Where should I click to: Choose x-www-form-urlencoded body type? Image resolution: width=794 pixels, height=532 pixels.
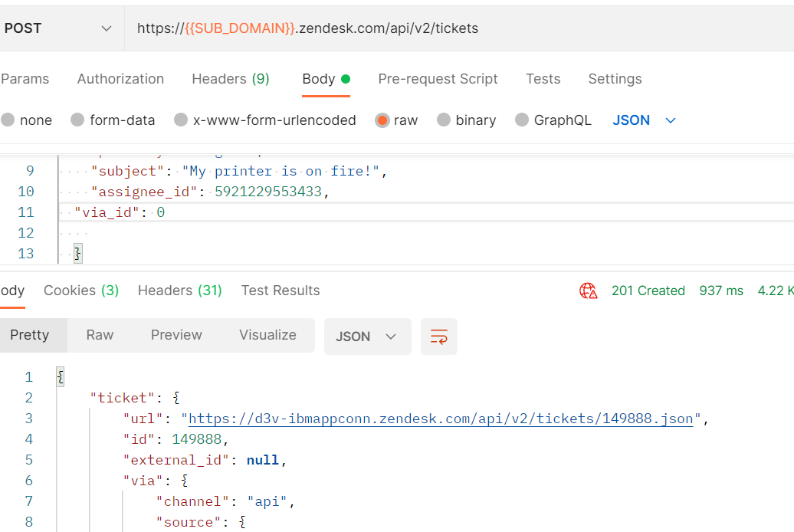(181, 120)
